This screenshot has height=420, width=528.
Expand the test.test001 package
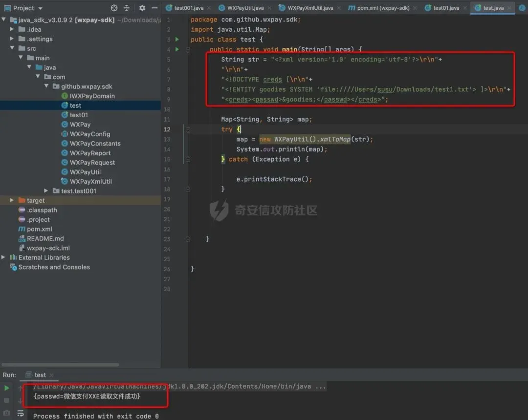click(x=46, y=190)
